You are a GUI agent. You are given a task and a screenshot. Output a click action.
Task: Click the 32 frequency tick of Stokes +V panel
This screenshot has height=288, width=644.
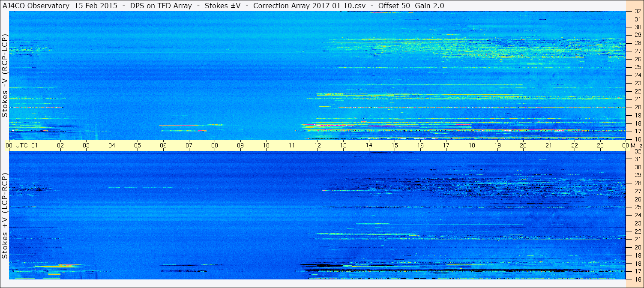638,151
